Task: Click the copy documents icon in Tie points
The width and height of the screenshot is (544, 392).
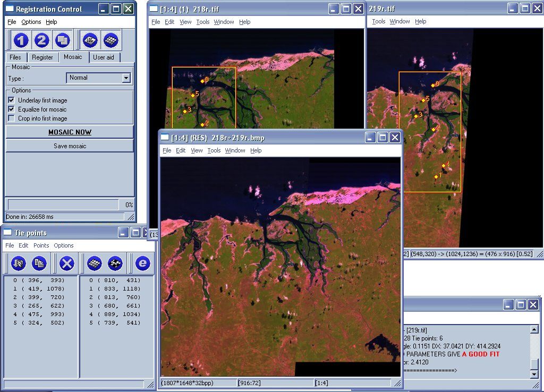Action: pos(39,263)
